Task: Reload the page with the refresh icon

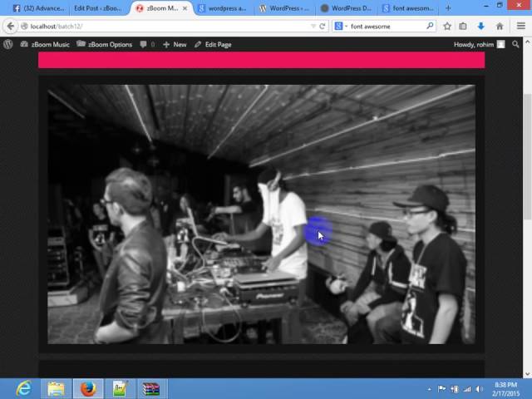Action: point(323,26)
